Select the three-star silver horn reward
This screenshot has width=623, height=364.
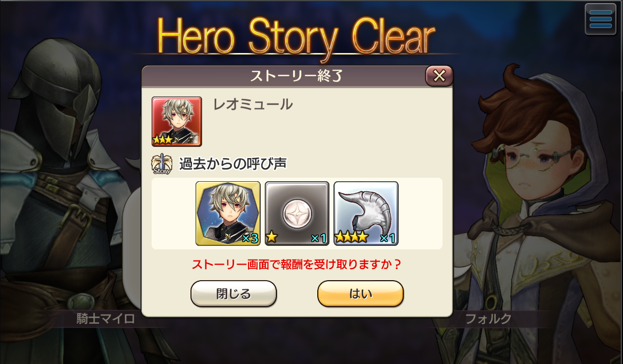[366, 214]
